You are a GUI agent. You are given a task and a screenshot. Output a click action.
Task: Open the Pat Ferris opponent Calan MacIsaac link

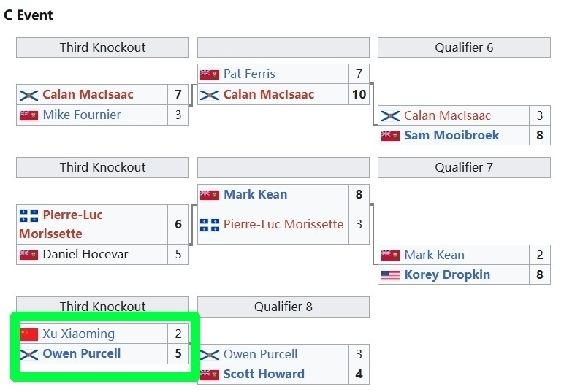[x=268, y=95]
